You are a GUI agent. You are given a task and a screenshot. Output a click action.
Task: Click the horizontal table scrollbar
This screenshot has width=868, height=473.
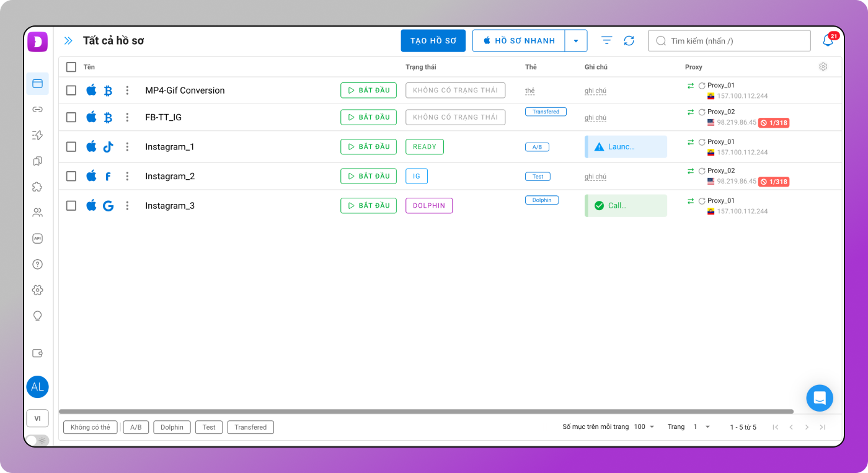(x=426, y=412)
